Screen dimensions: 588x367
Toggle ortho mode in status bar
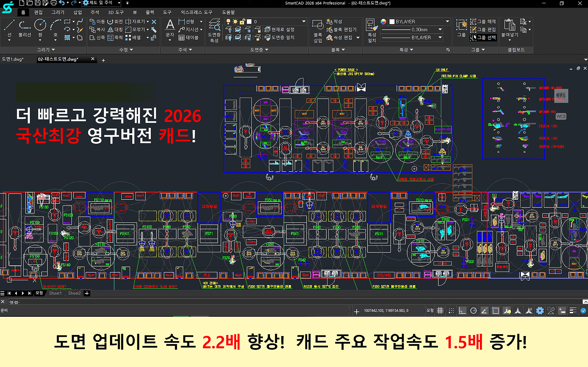(x=462, y=311)
